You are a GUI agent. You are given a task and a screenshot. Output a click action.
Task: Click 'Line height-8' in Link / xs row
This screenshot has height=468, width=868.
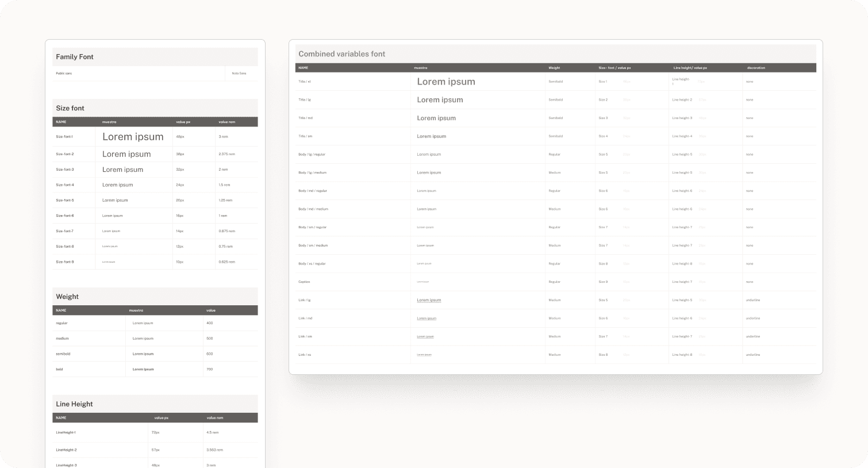[682, 355]
